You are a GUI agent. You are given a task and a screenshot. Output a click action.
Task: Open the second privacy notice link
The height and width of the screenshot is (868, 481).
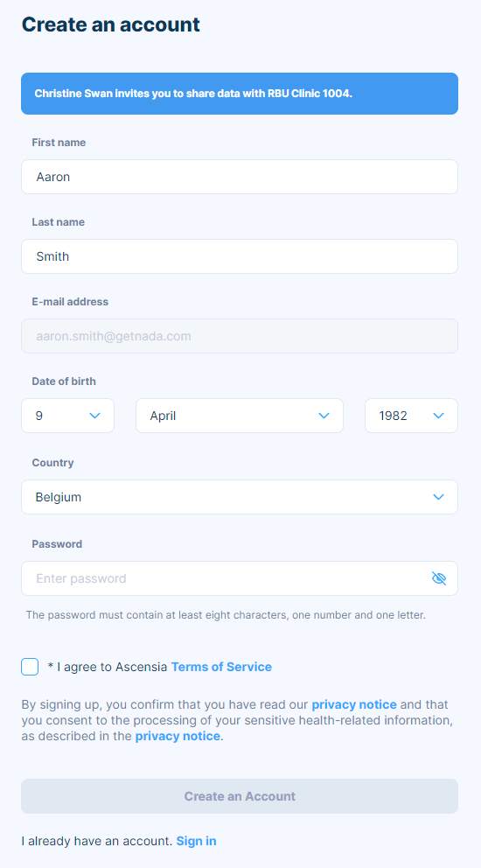point(178,736)
